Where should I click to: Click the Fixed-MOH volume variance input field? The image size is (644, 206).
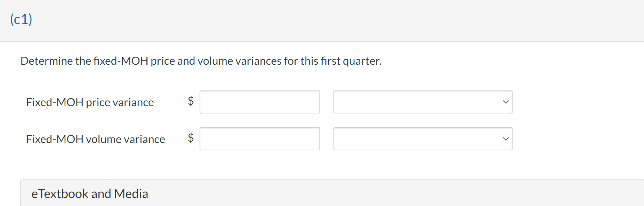(259, 139)
